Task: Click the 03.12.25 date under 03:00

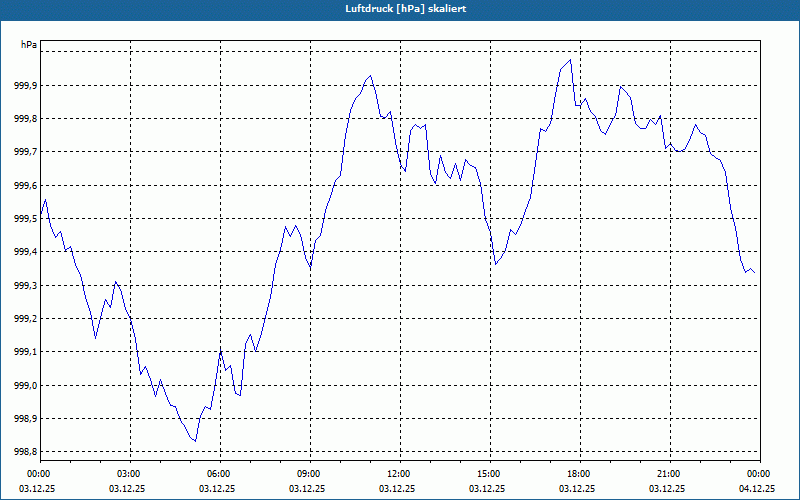Action: pyautogui.click(x=127, y=489)
